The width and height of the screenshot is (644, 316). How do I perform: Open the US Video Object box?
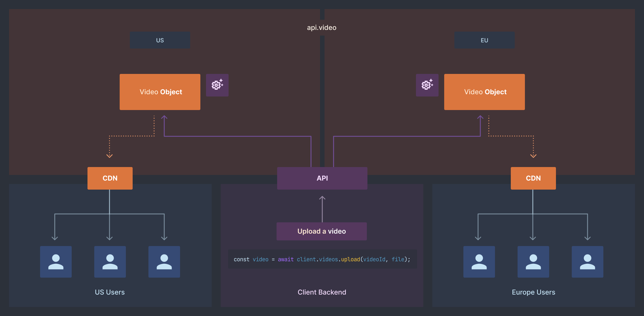click(x=160, y=92)
